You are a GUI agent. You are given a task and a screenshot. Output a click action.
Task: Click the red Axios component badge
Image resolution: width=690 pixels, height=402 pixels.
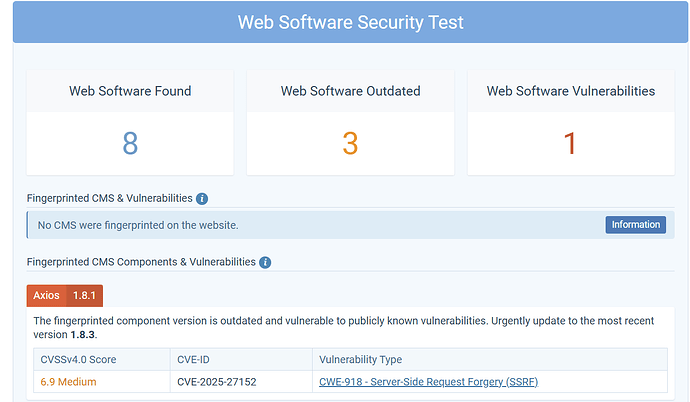(x=46, y=296)
